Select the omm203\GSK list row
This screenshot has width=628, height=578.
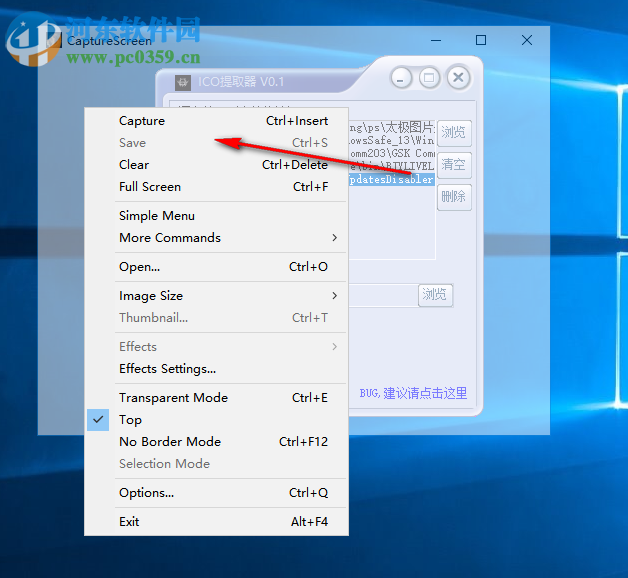point(392,153)
